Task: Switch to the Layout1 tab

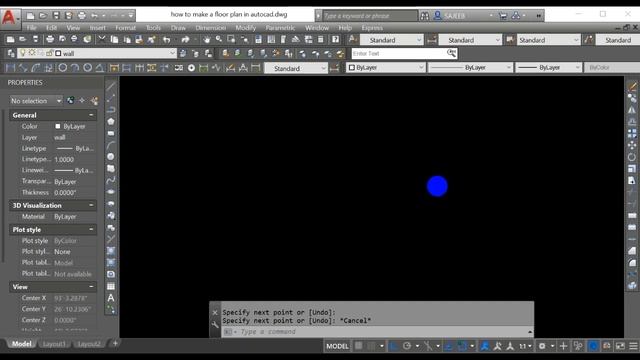Action: coord(54,344)
